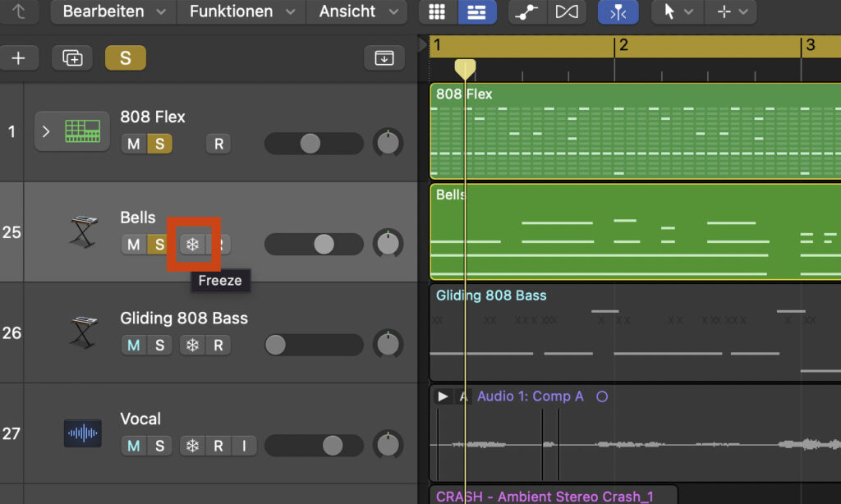The width and height of the screenshot is (841, 504).
Task: Freeze the Gliding 808 Bass track
Action: 192,346
